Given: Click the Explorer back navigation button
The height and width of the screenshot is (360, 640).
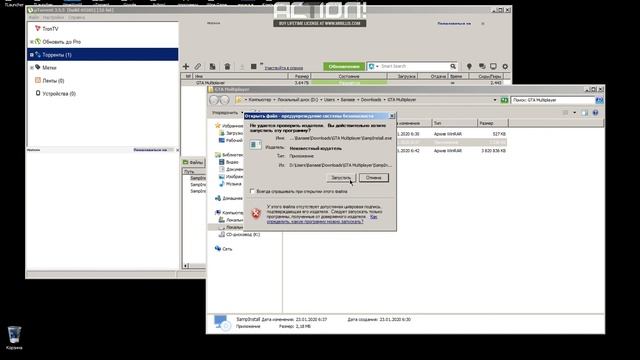Looking at the screenshot, I should click(x=214, y=100).
